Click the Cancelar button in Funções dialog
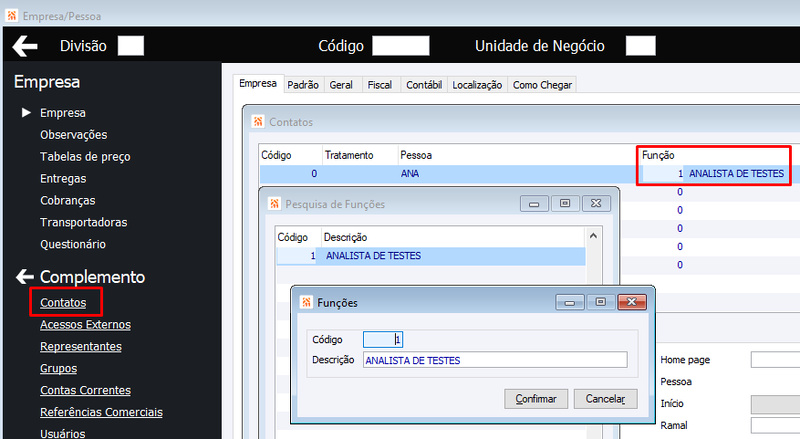This screenshot has height=439, width=800. (605, 399)
